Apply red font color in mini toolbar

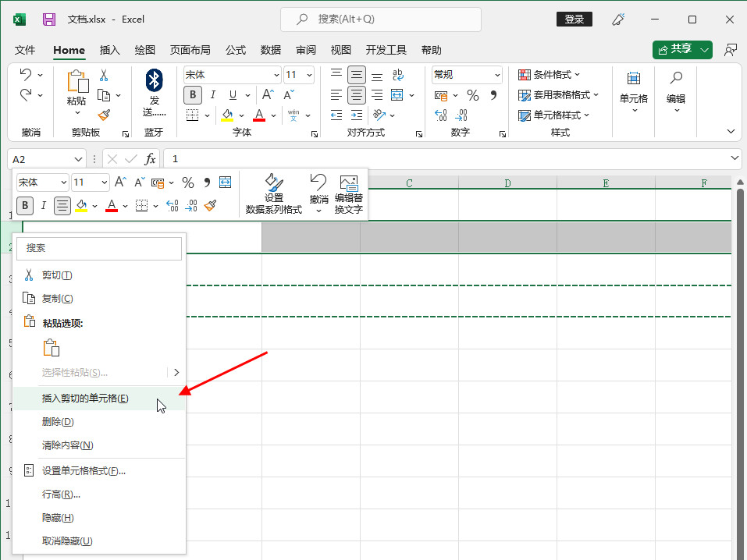[x=112, y=205]
